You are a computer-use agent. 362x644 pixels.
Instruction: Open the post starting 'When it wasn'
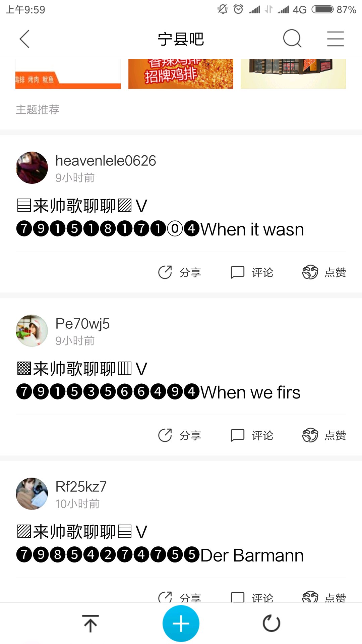coord(160,218)
